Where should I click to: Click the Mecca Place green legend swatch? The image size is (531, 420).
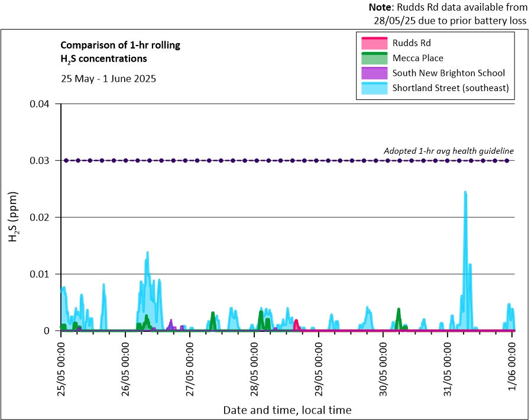(x=374, y=59)
